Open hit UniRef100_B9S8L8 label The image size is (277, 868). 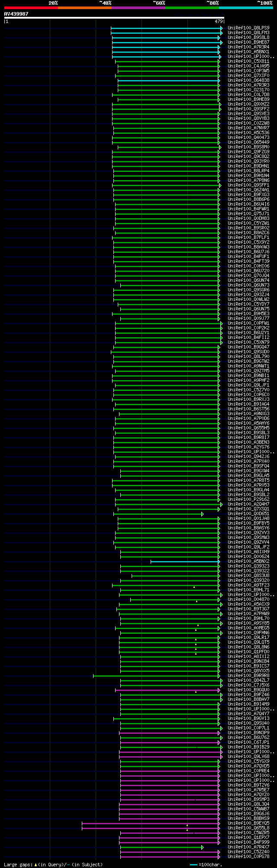tap(248, 37)
